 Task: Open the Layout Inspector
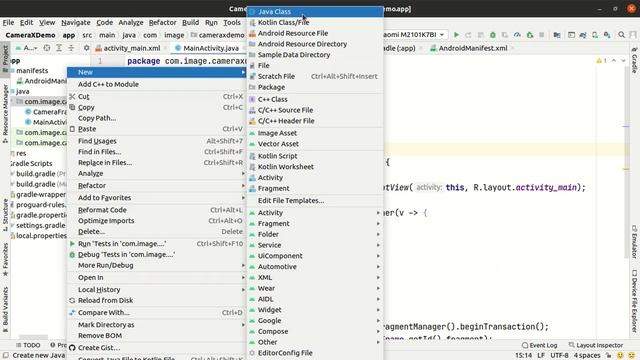click(x=596, y=345)
